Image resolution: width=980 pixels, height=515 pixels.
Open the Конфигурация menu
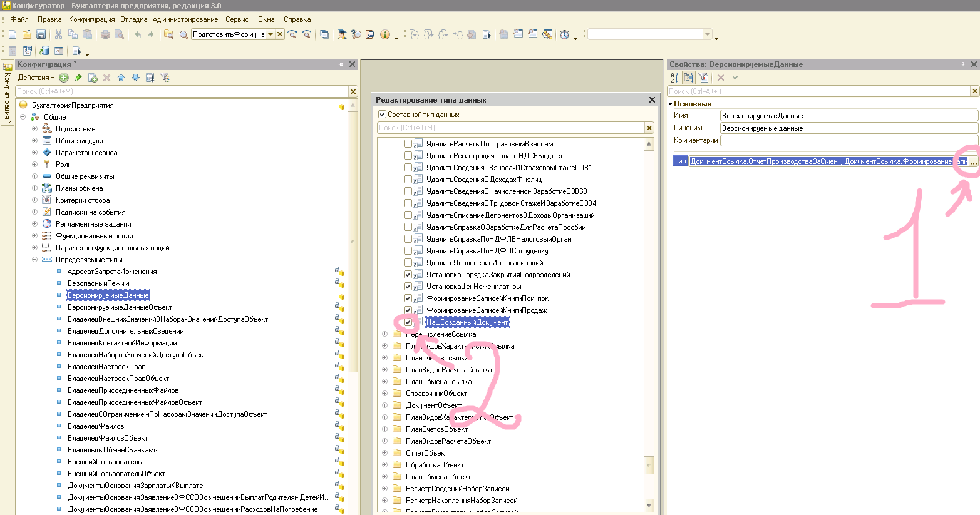click(x=92, y=19)
